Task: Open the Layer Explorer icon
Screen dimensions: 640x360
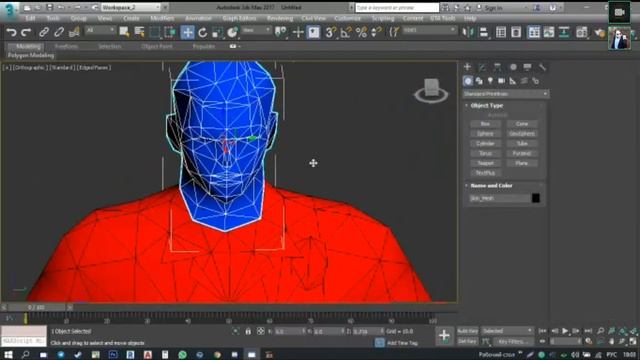Action: 516,32
